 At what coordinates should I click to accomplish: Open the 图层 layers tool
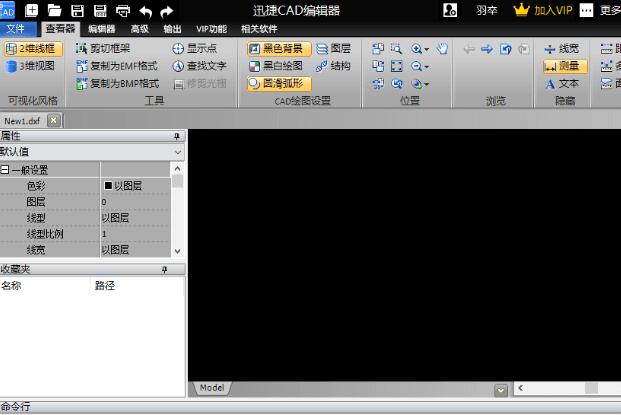point(333,48)
